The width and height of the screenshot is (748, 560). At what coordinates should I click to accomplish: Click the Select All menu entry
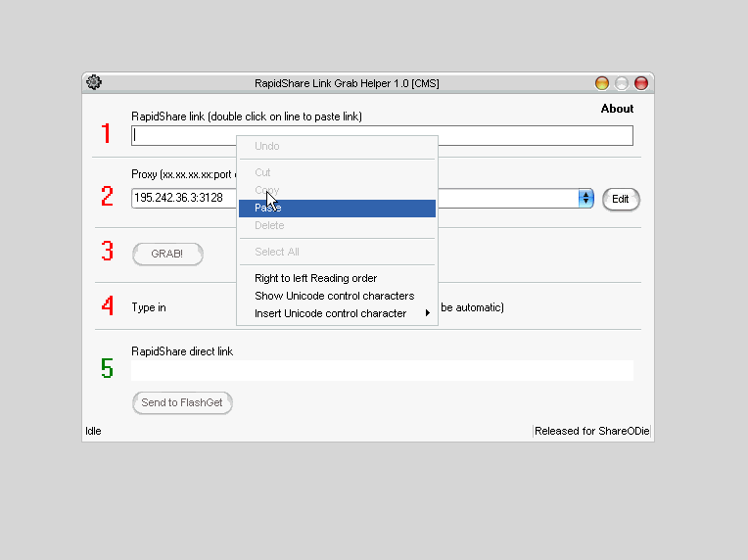point(337,252)
